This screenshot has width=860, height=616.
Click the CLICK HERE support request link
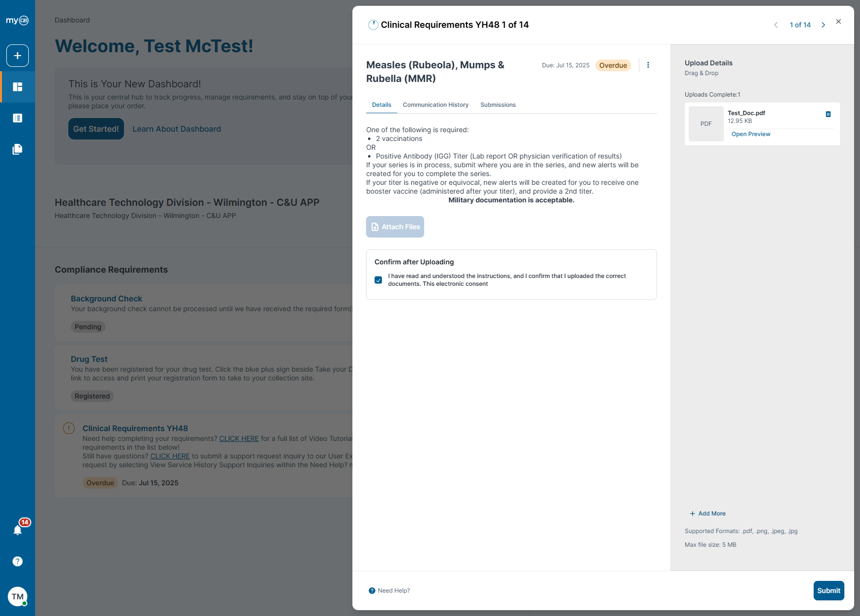pos(170,456)
